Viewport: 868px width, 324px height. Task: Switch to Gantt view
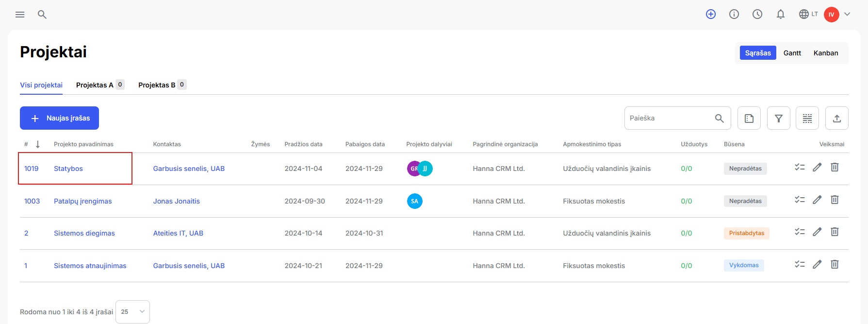point(792,53)
